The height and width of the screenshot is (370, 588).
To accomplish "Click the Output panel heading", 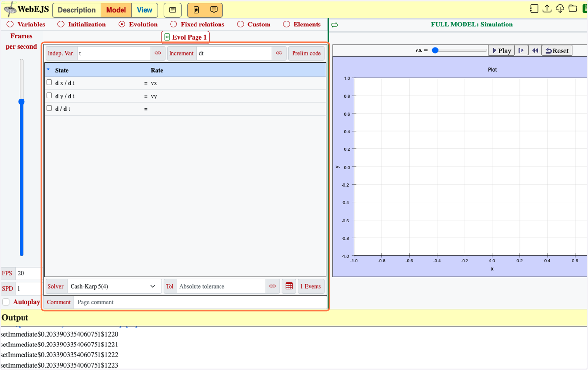I will 15,318.
